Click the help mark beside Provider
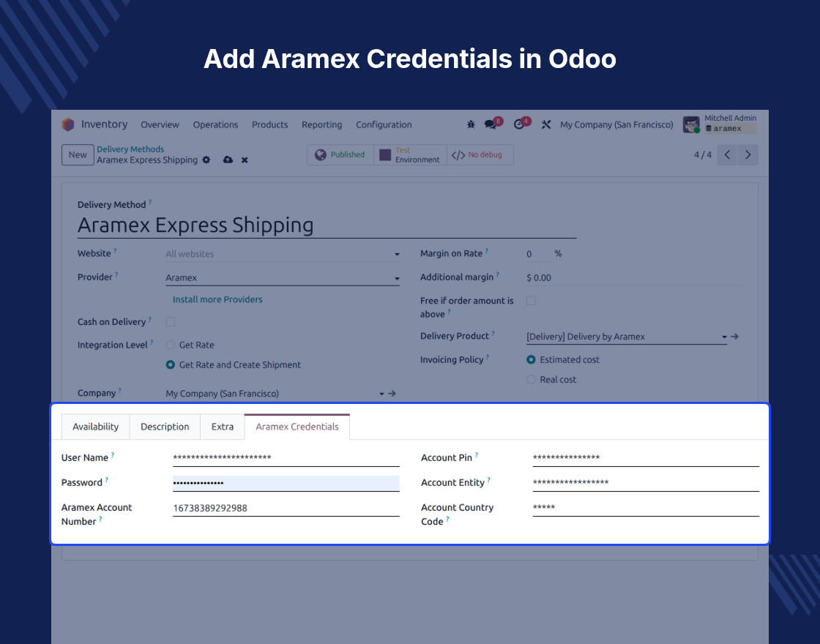This screenshot has width=820, height=644. point(116,274)
